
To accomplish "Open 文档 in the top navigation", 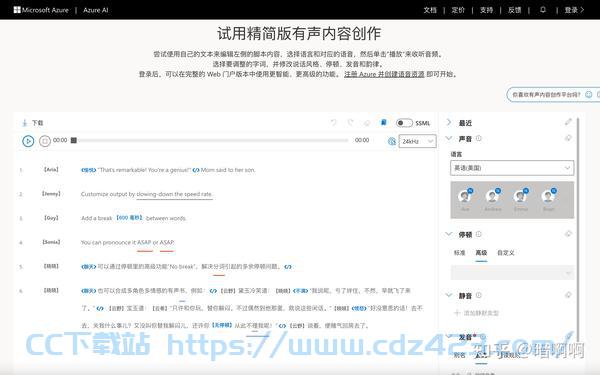I will (430, 10).
